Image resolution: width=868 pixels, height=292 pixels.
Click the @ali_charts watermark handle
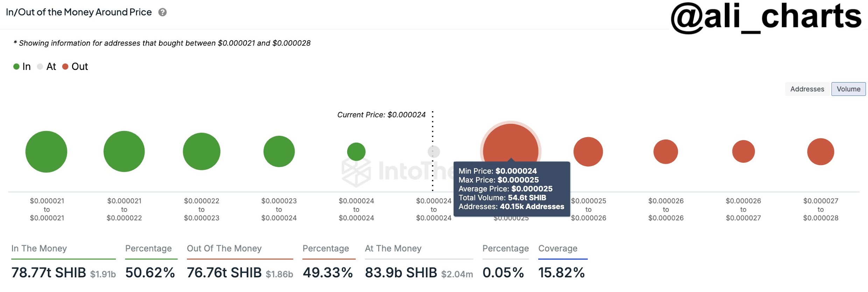tap(766, 17)
